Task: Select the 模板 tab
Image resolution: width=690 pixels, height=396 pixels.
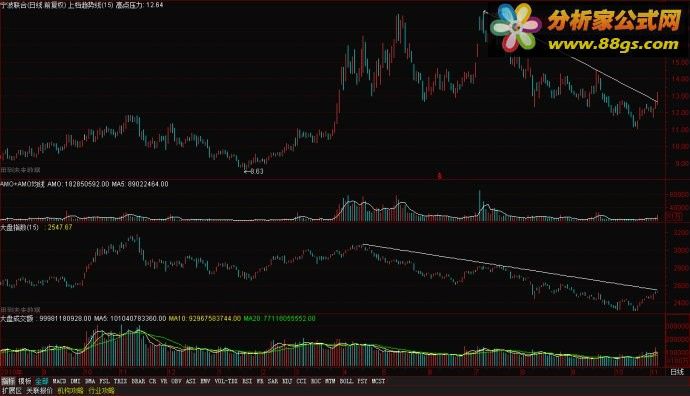Action: pyautogui.click(x=25, y=381)
